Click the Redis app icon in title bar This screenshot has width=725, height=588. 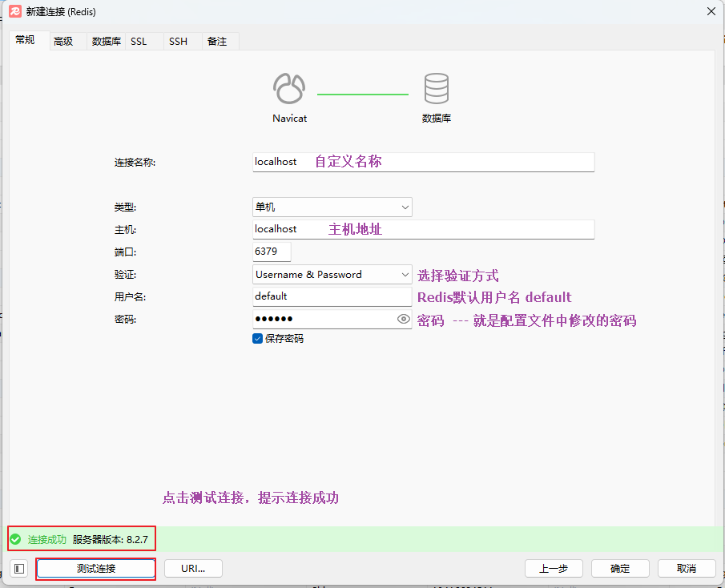15,11
